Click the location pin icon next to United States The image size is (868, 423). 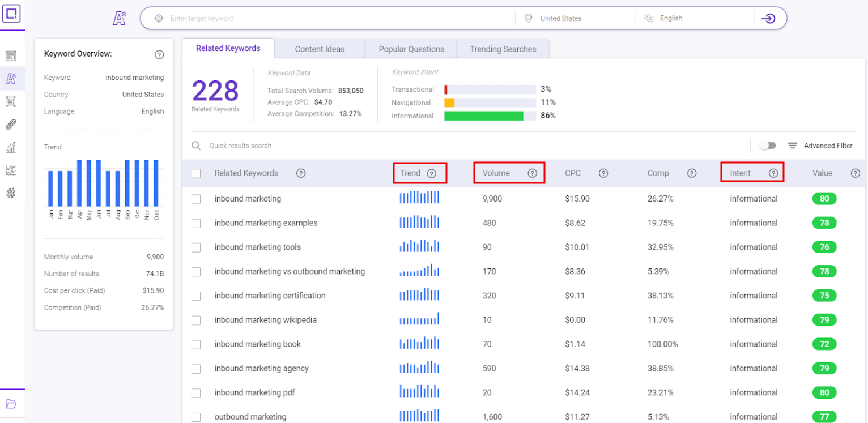pos(529,18)
